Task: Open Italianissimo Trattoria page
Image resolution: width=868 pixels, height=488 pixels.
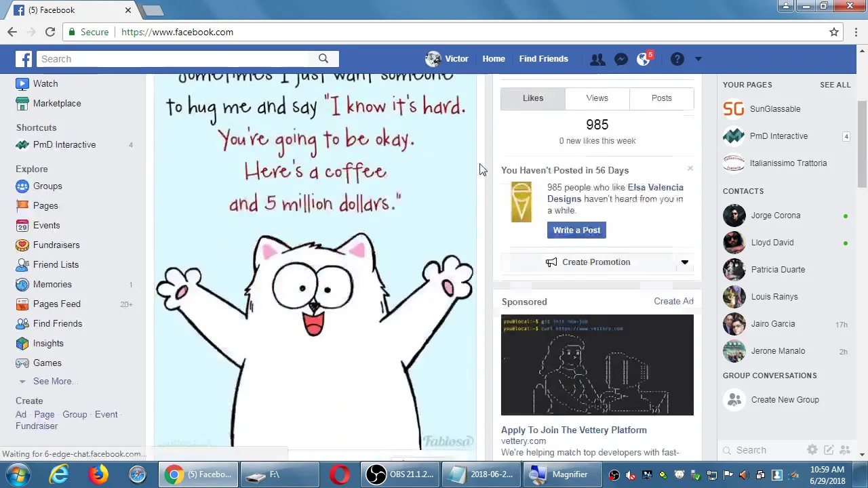Action: 788,163
